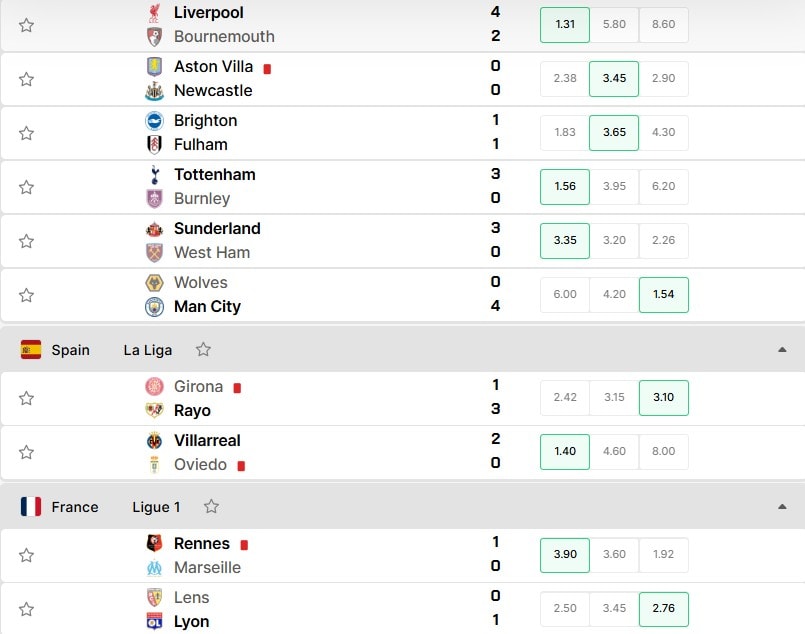This screenshot has height=634, width=805.
Task: Star the Wolves vs Man City match
Action: pyautogui.click(x=26, y=295)
